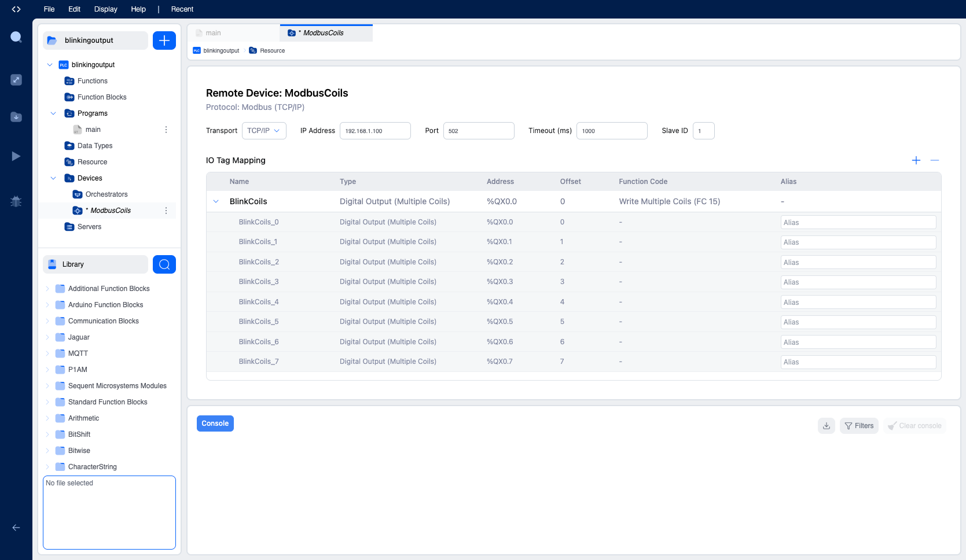Click the Clear console button
Viewport: 966px width, 560px height.
(914, 426)
